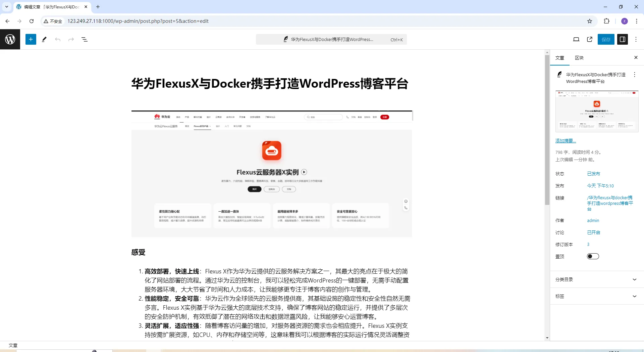Click the WordPress logo to view posts

[x=10, y=39]
